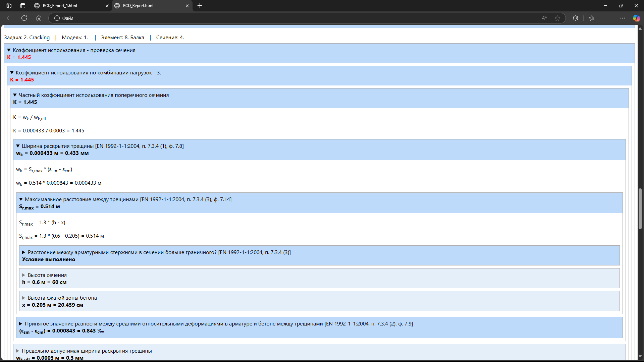
Task: Open Settings and more ellipsis menu
Action: pos(623,18)
